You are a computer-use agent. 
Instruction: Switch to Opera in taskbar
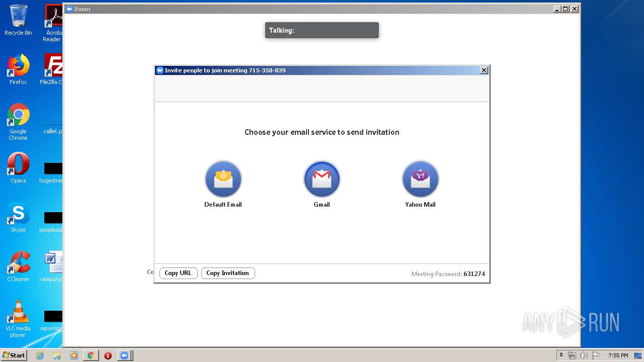[108, 355]
